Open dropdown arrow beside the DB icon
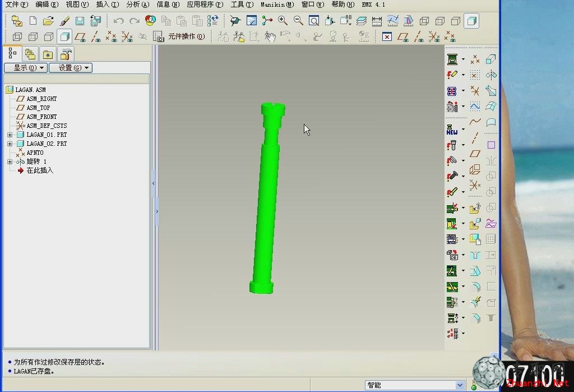574x392 pixels. point(463,255)
